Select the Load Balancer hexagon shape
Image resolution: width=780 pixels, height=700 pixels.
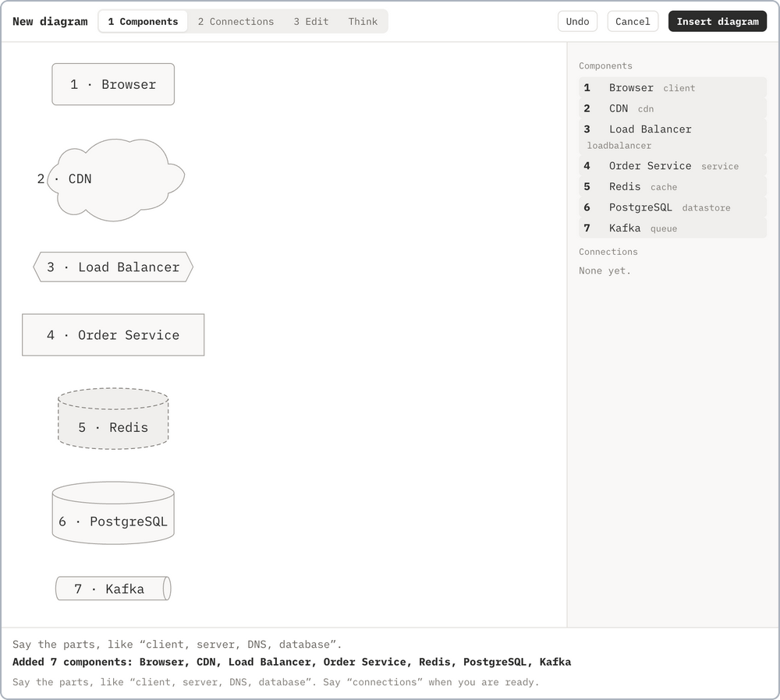click(x=113, y=267)
